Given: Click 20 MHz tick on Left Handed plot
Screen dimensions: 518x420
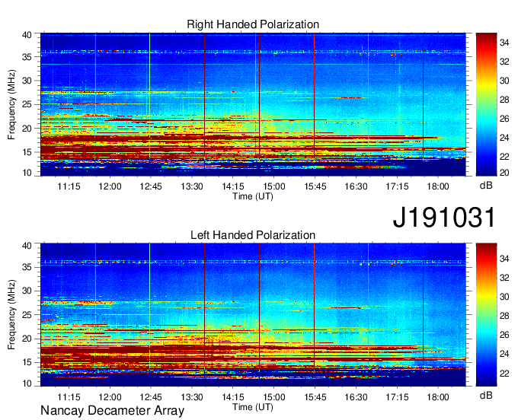Looking at the screenshot, I should pos(27,339).
